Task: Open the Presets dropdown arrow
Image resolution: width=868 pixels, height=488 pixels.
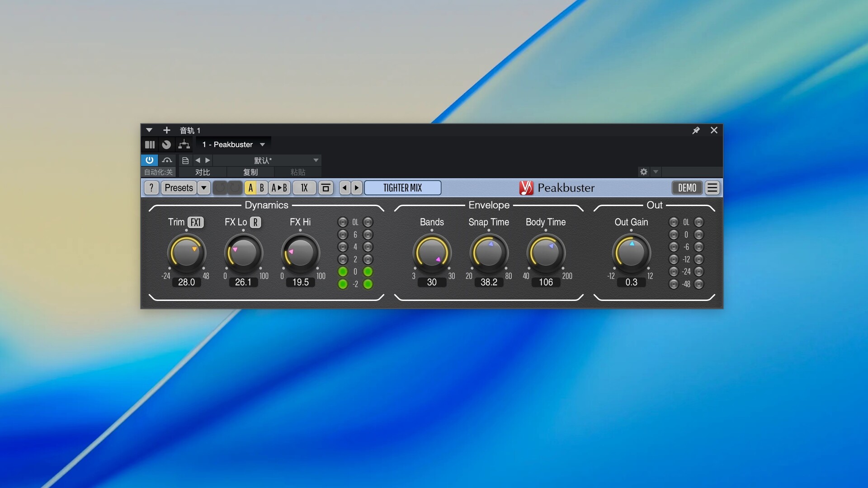Action: (x=204, y=188)
